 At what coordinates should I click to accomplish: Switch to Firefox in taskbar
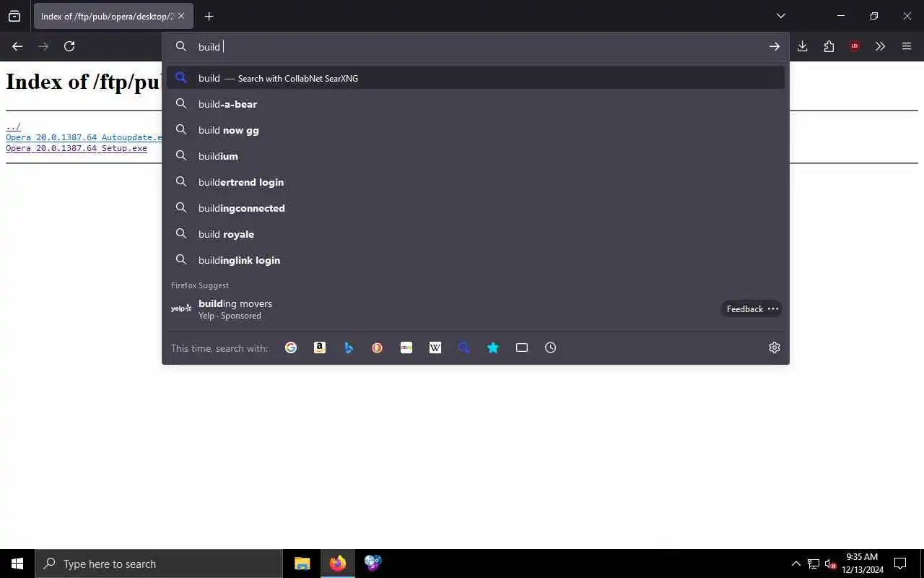[338, 564]
